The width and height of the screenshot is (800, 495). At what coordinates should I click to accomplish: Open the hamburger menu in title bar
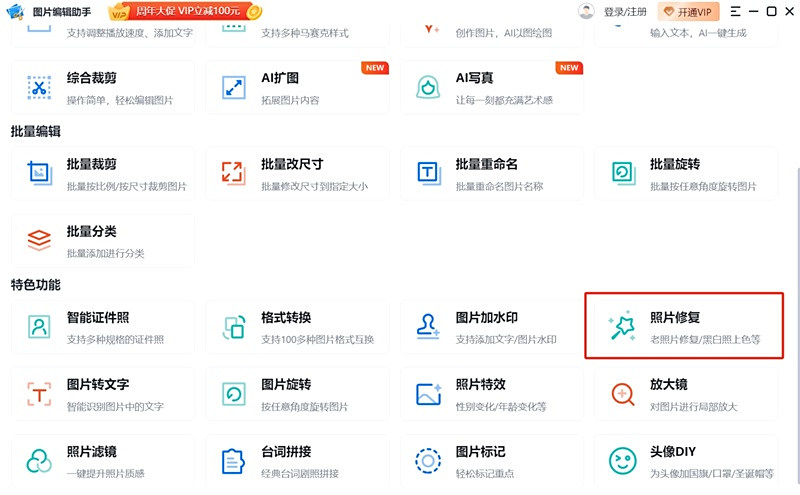click(x=735, y=11)
